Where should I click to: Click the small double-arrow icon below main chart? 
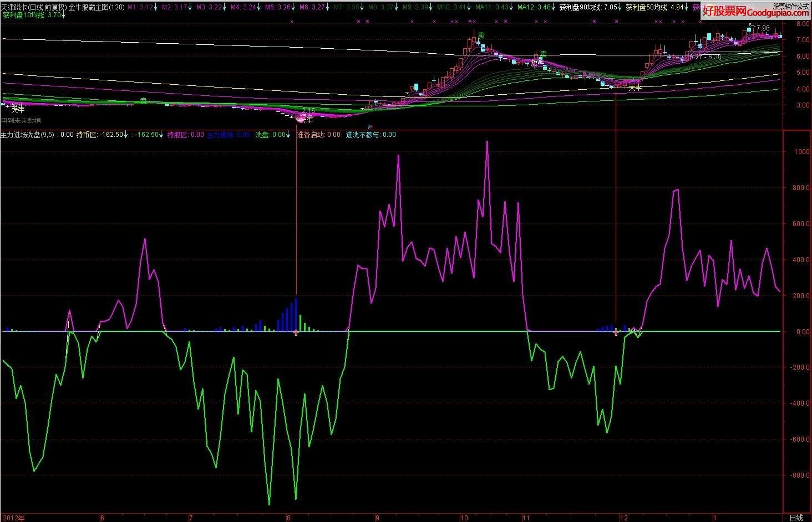tap(370, 127)
